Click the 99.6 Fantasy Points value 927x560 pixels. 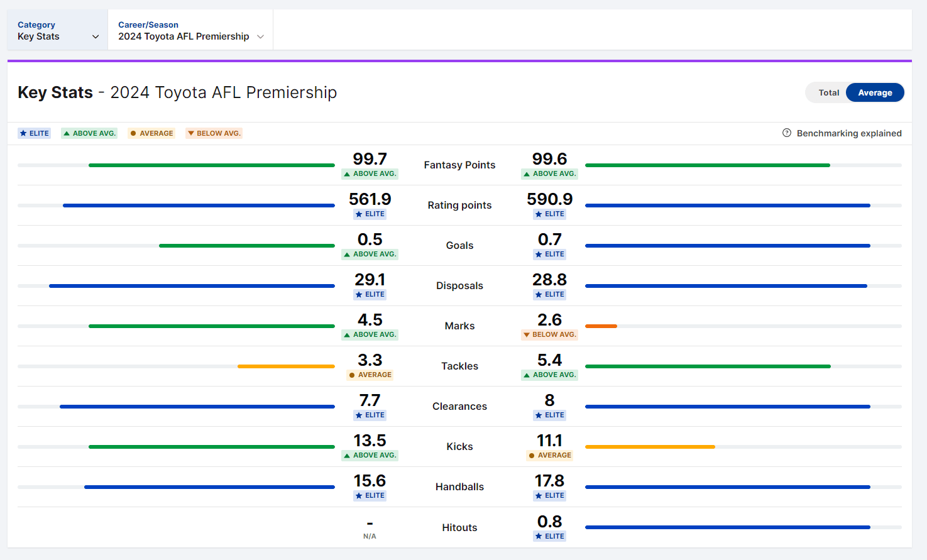pyautogui.click(x=549, y=159)
